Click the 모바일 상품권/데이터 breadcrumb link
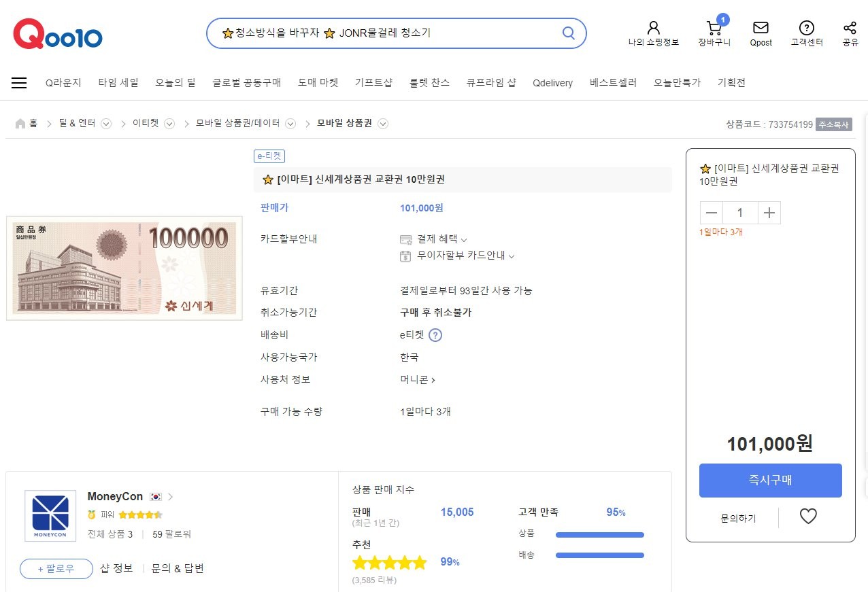868x592 pixels. tap(238, 124)
